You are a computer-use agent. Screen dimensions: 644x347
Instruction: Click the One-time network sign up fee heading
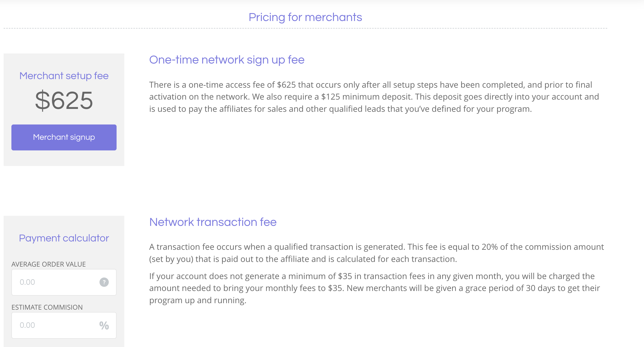(227, 60)
